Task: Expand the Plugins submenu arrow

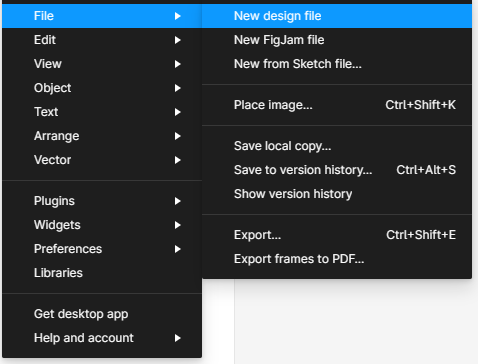Action: 178,201
